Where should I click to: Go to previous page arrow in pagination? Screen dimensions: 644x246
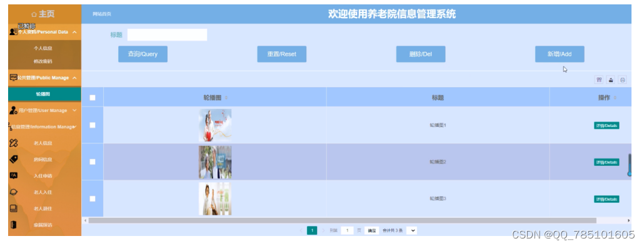[x=301, y=230]
